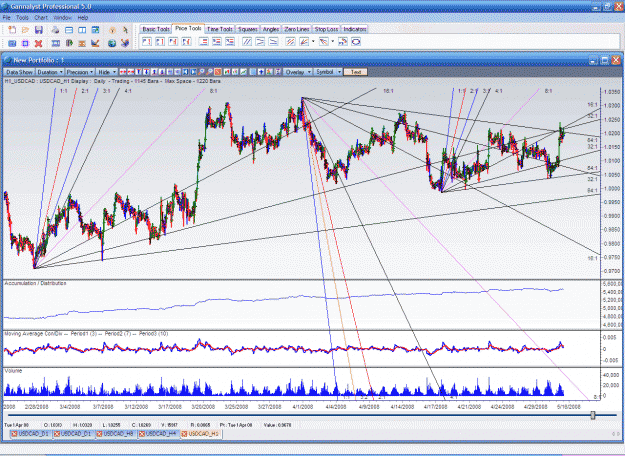This screenshot has height=456, width=625.
Task: Click the Data Show button
Action: [19, 72]
